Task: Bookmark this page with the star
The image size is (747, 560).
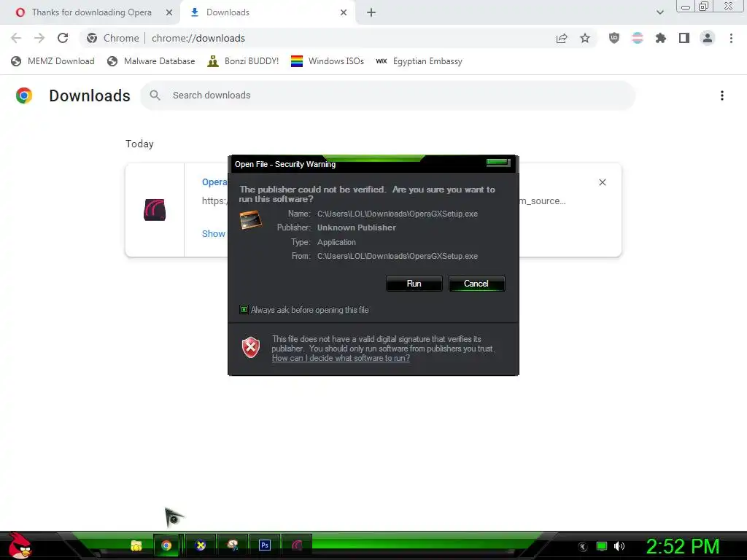Action: (585, 38)
